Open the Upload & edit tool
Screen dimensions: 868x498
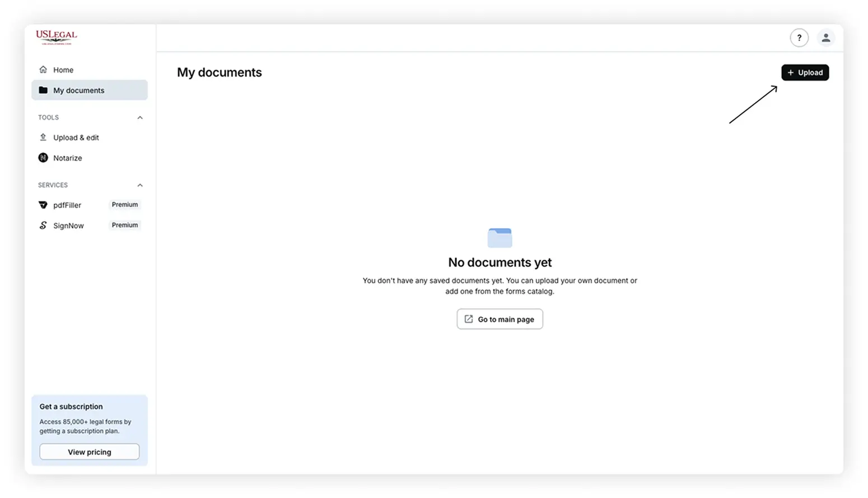coord(76,137)
